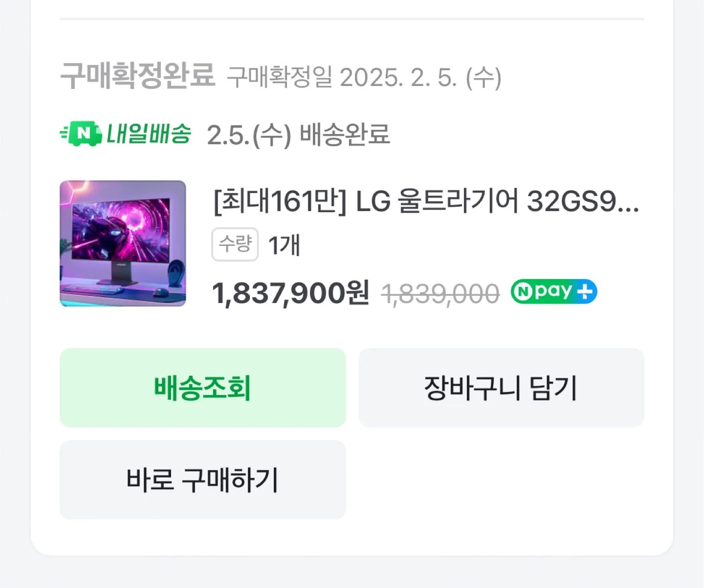Tap the gray divider line above the order
Image resolution: width=704 pixels, height=588 pixels.
click(352, 19)
